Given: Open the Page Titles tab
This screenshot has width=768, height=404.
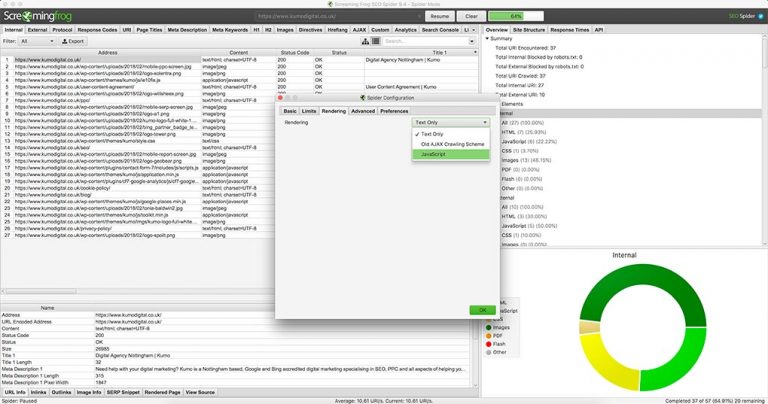Looking at the screenshot, I should point(149,30).
